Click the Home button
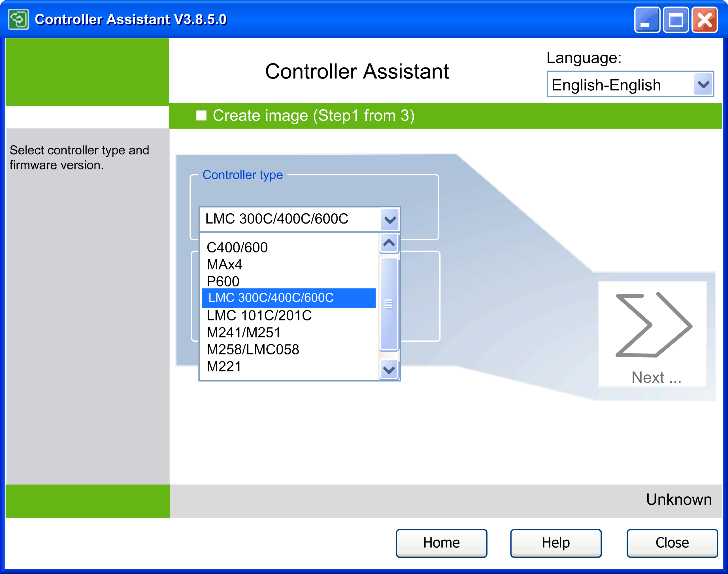This screenshot has width=728, height=574. click(441, 543)
